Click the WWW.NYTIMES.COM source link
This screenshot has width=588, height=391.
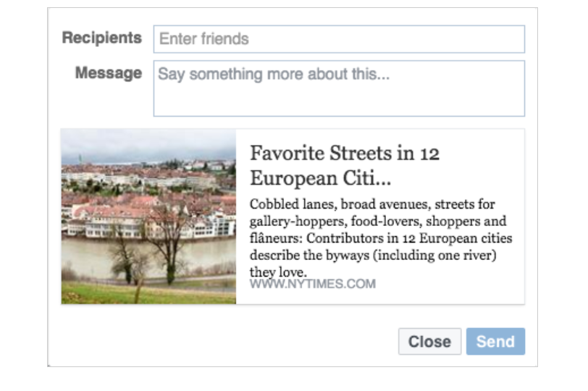click(312, 285)
